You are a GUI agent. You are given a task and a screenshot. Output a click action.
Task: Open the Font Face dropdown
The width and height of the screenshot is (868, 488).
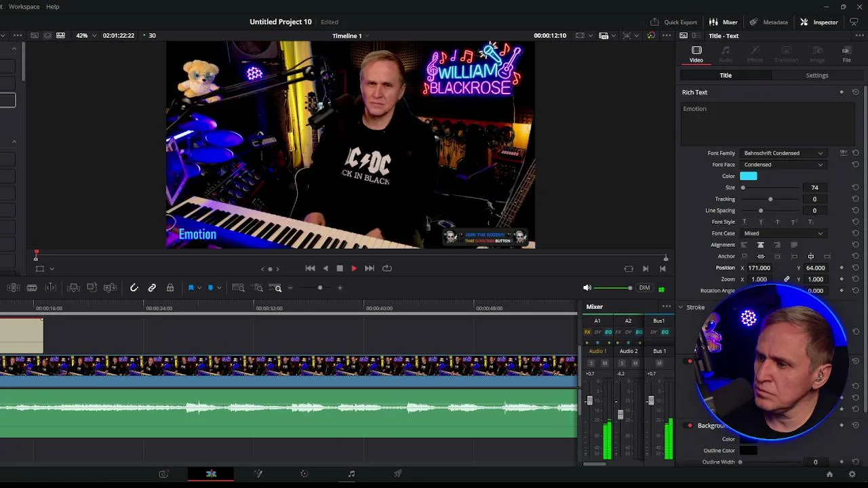point(783,165)
